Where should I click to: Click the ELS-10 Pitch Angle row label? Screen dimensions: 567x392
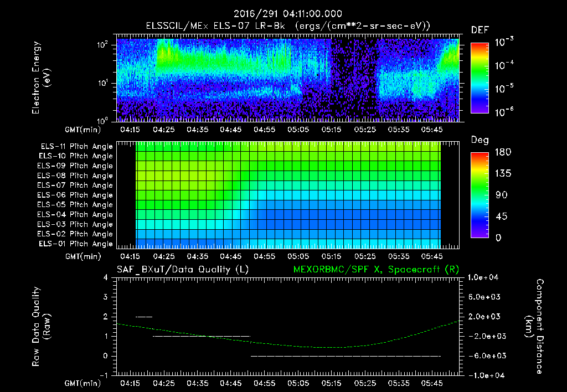click(76, 156)
